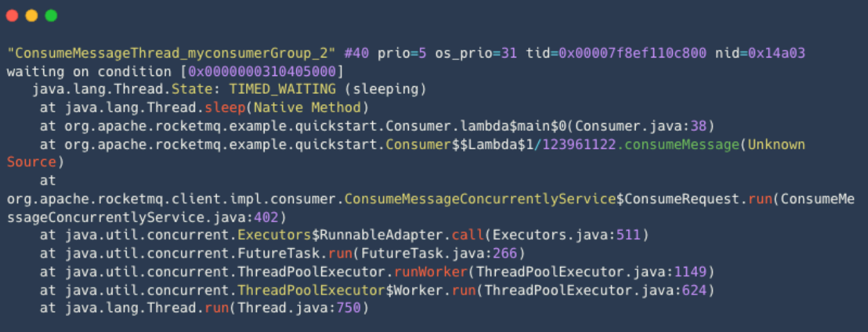The width and height of the screenshot is (868, 332).
Task: Click the ConsumeMessageThread_myconsumerGroup_2 thread name
Action: point(172,53)
